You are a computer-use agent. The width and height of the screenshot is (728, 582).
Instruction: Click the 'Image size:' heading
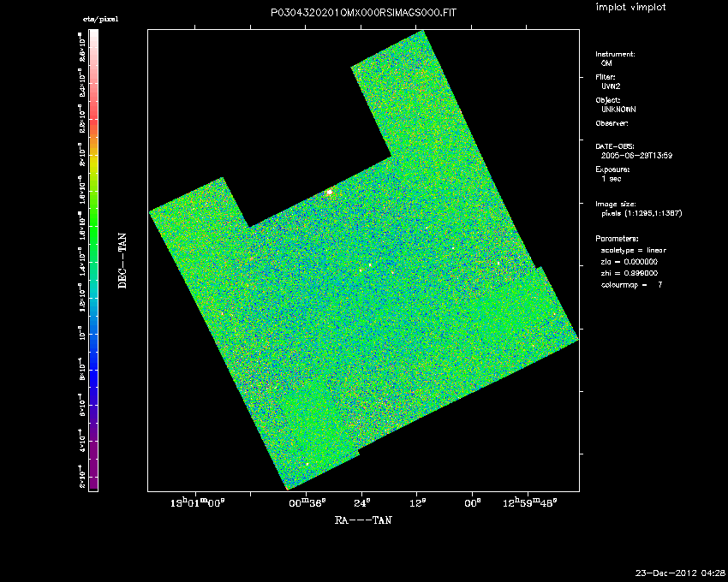point(616,205)
